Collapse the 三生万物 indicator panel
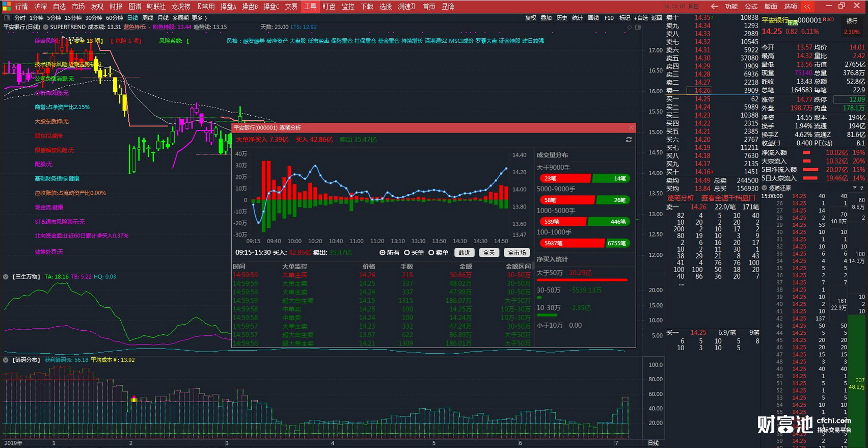 click(x=6, y=277)
